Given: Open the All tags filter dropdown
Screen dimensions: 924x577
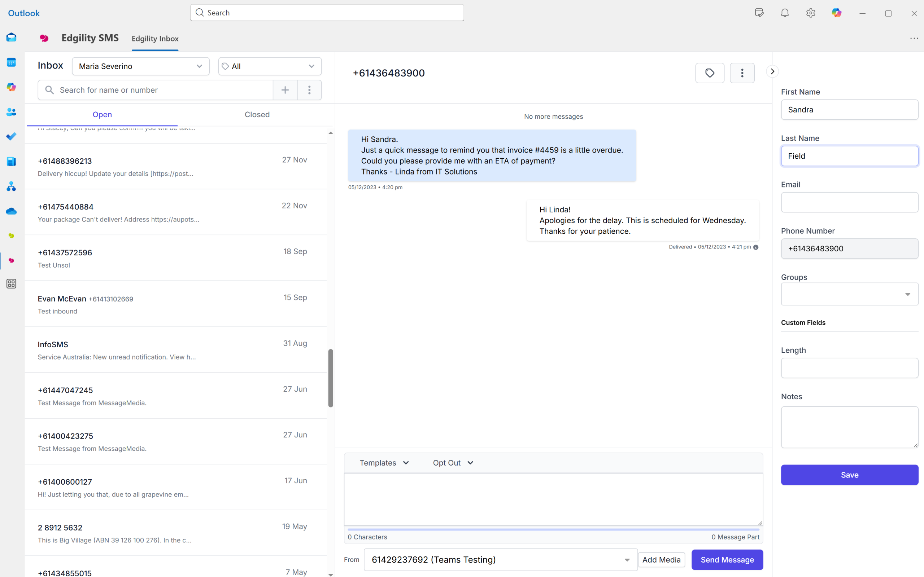Looking at the screenshot, I should tap(270, 66).
